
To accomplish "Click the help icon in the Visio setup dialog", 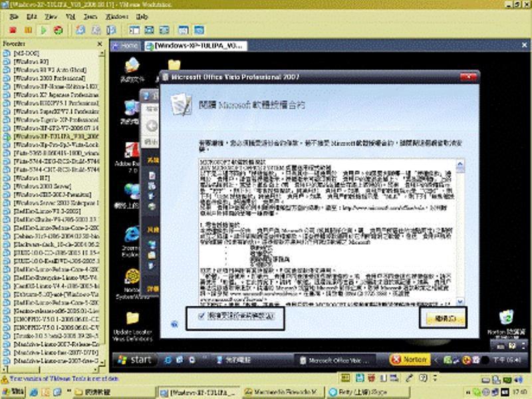I will 174,325.
